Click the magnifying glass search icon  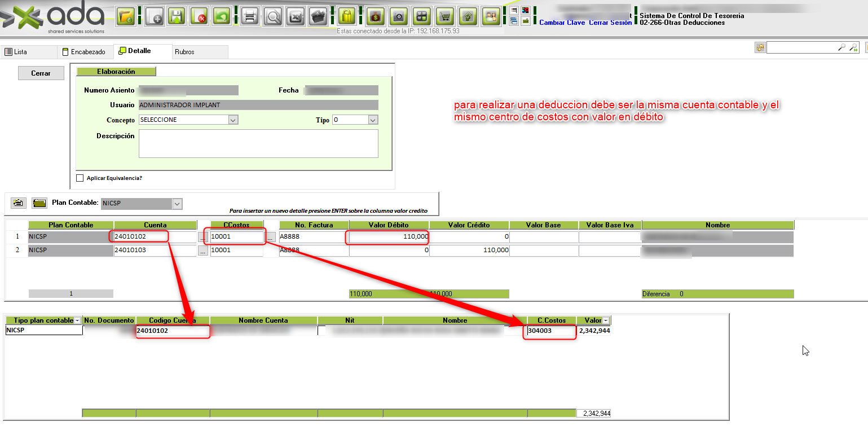(x=273, y=16)
